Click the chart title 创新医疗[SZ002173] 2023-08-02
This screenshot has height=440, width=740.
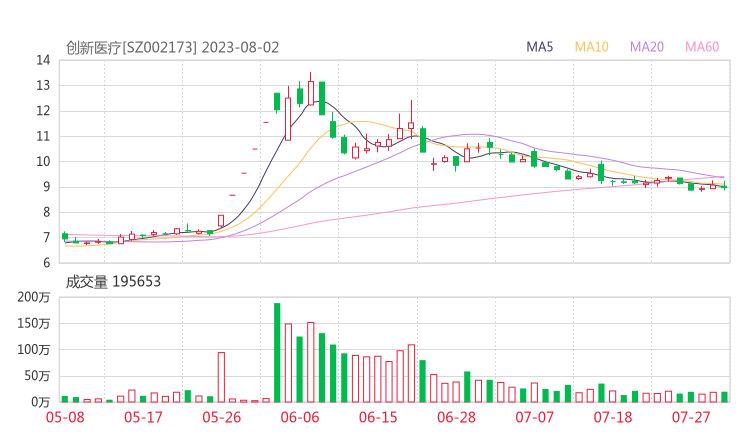point(172,48)
